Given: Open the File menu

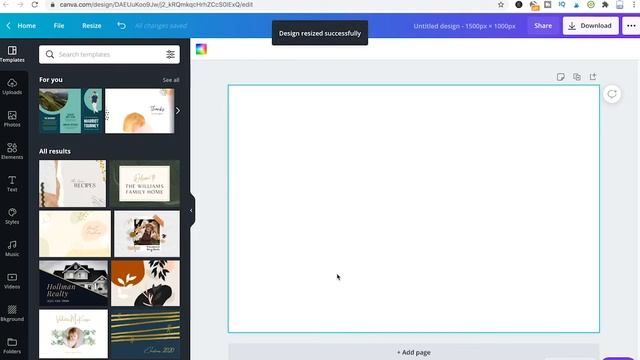Looking at the screenshot, I should coord(59,26).
